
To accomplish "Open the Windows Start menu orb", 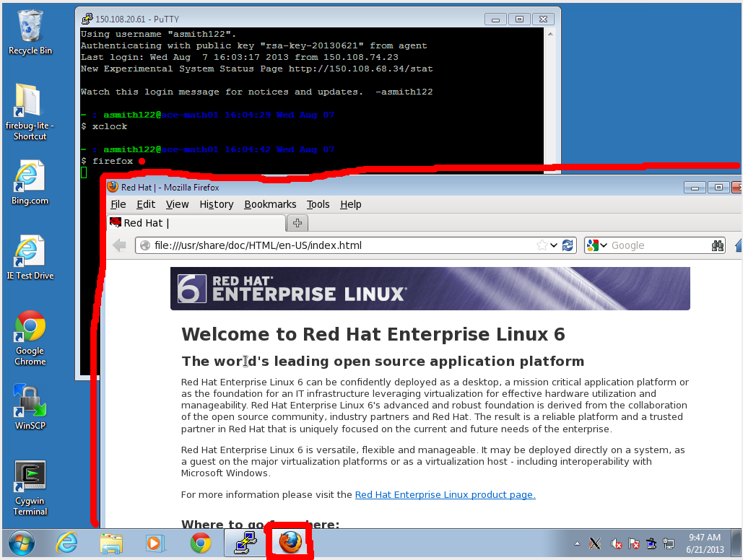I will coord(22,543).
